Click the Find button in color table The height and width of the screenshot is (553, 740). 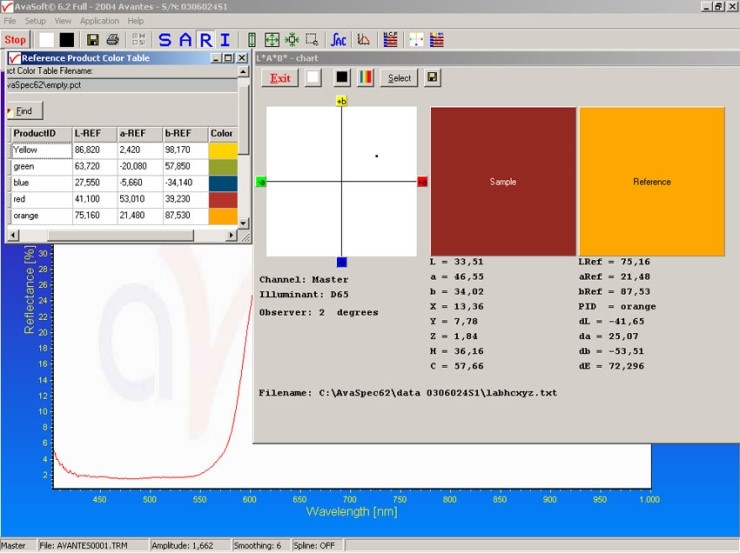tap(25, 111)
